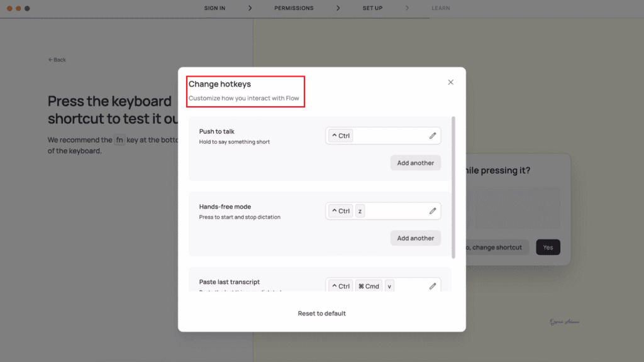Click the v key chip in Paste last transcript

point(389,286)
